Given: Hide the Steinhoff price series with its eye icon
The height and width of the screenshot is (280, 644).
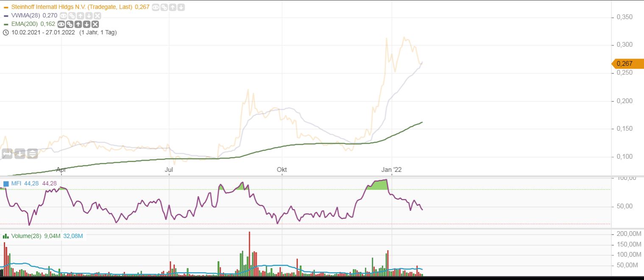Looking at the screenshot, I should (155, 7).
